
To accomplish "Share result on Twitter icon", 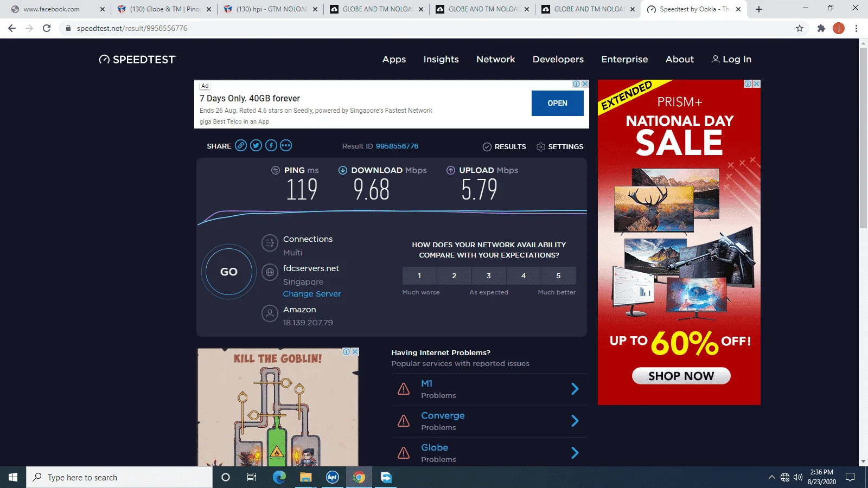I will click(256, 145).
